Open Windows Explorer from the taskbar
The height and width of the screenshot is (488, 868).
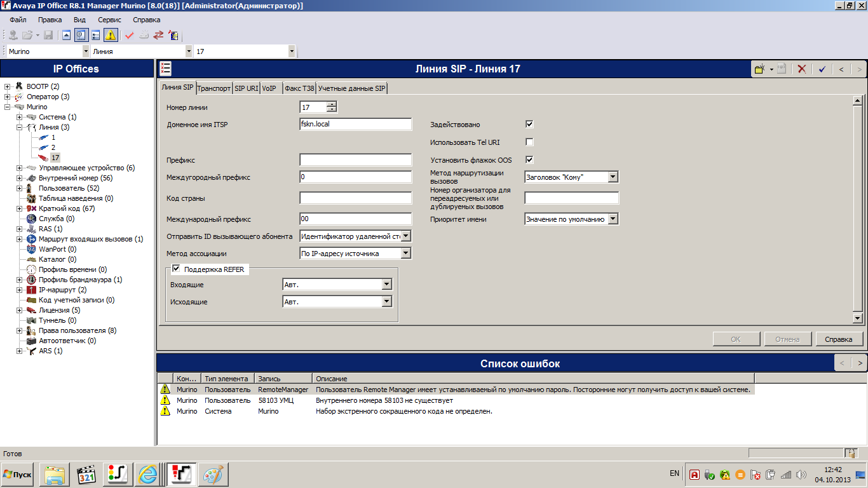coord(55,474)
